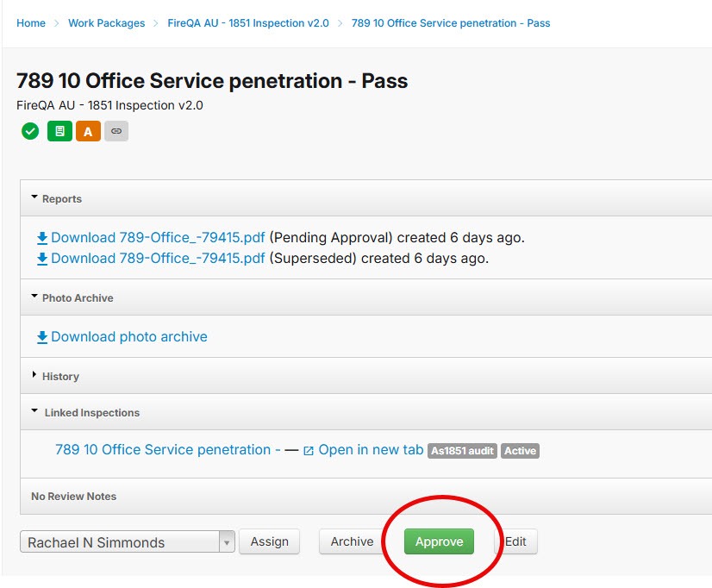Go to Home breadcrumb

tap(31, 23)
